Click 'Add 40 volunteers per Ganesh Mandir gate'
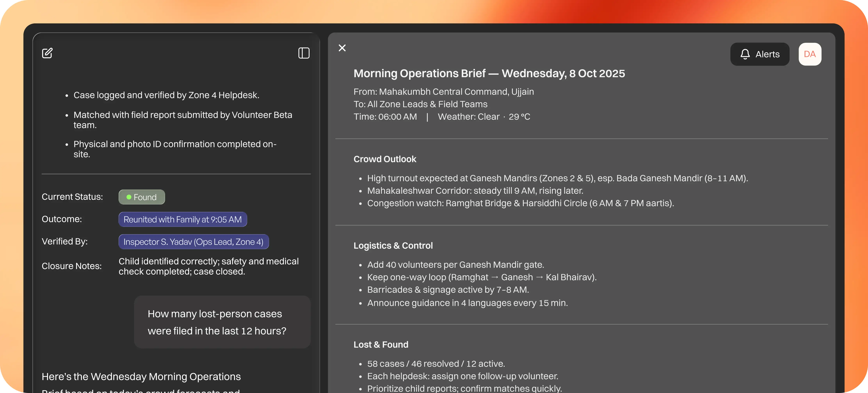Screen dimensions: 868x393 pos(455,265)
